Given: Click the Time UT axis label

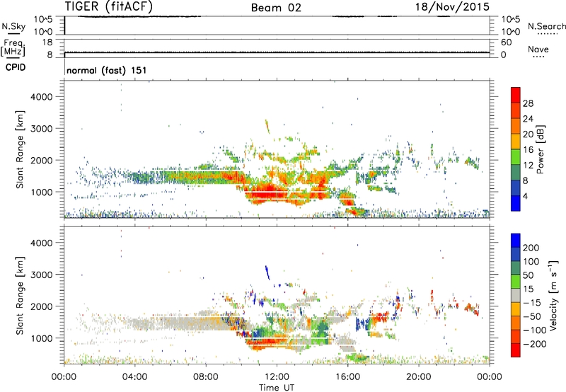Looking at the screenshot, I should (x=277, y=388).
